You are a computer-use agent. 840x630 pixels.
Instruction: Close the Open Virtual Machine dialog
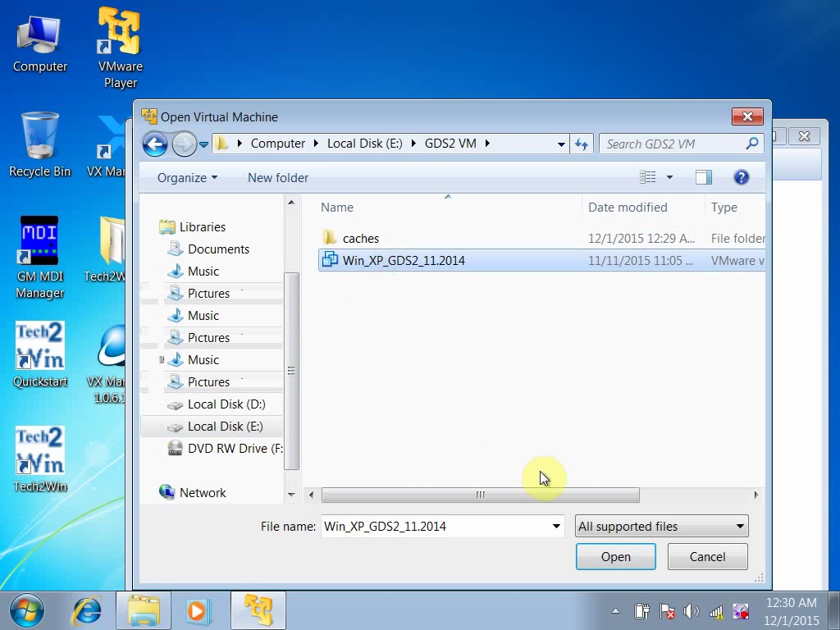747,116
